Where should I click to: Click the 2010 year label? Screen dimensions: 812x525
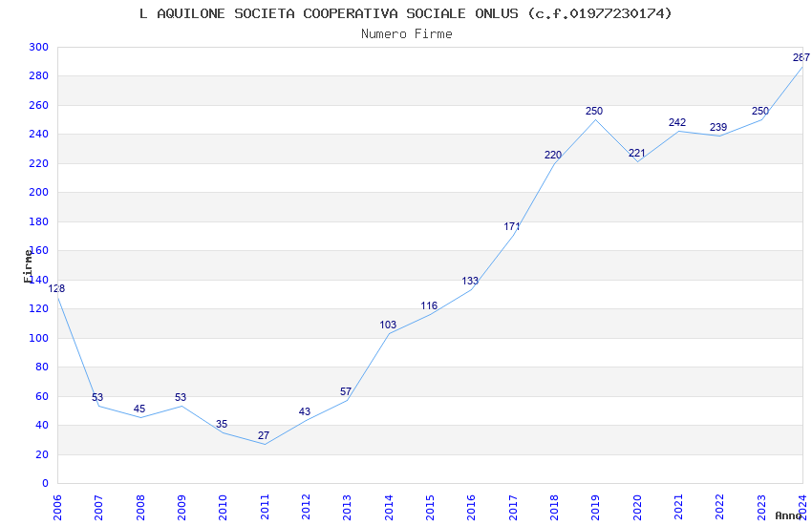(223, 507)
